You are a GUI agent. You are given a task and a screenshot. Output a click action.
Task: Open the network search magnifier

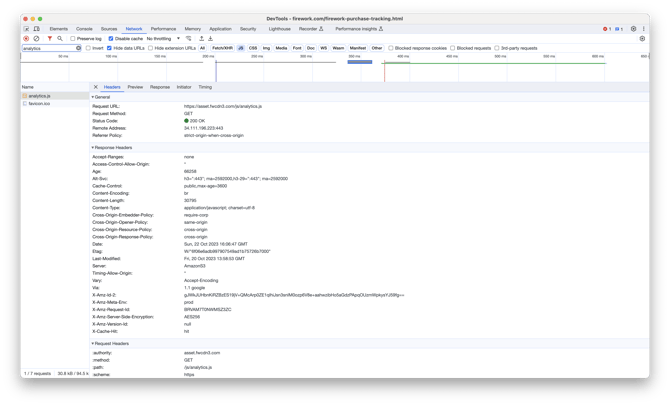point(60,38)
